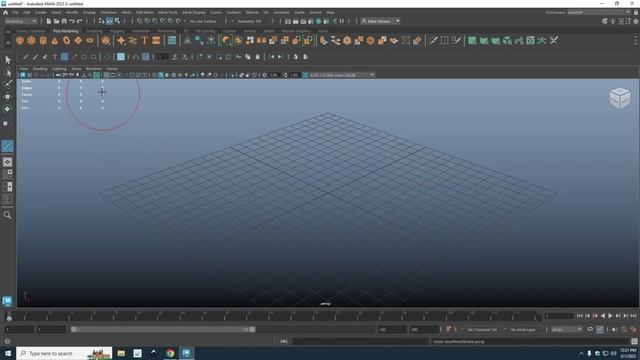640x360 pixels.
Task: Pick the Paint Selection tool in toolbox
Action: pyautogui.click(x=7, y=84)
